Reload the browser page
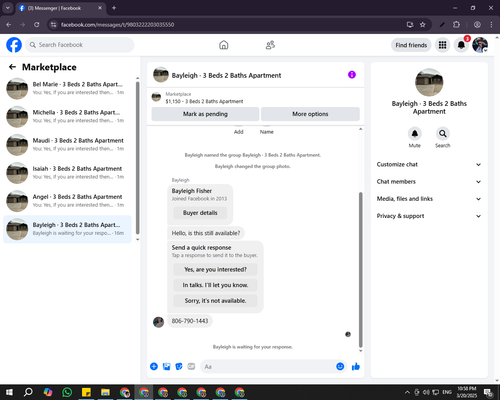 (x=37, y=24)
